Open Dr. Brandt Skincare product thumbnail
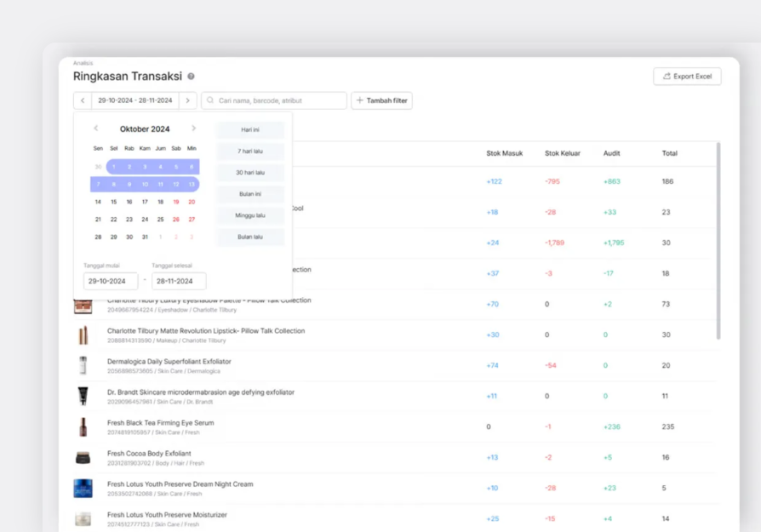 click(83, 396)
